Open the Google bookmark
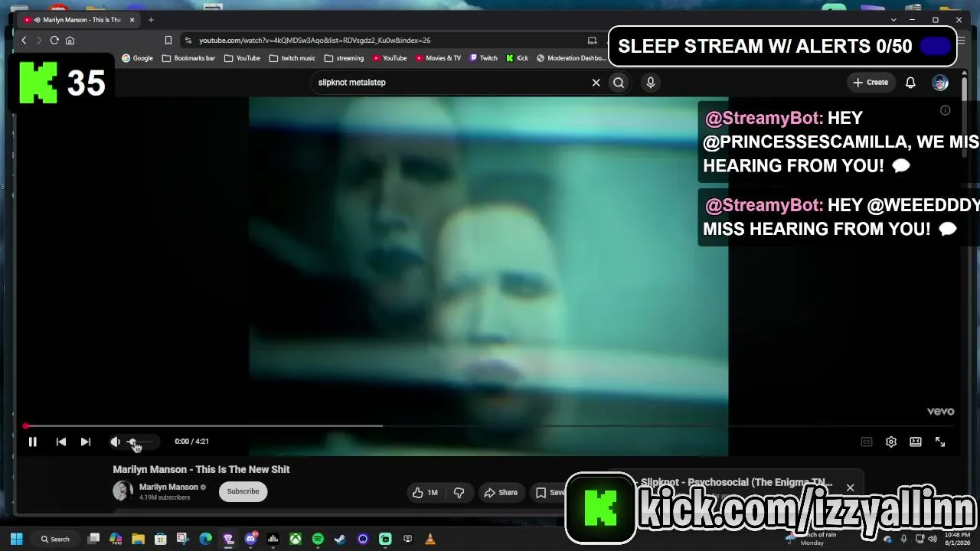The image size is (980, 551). 138,58
